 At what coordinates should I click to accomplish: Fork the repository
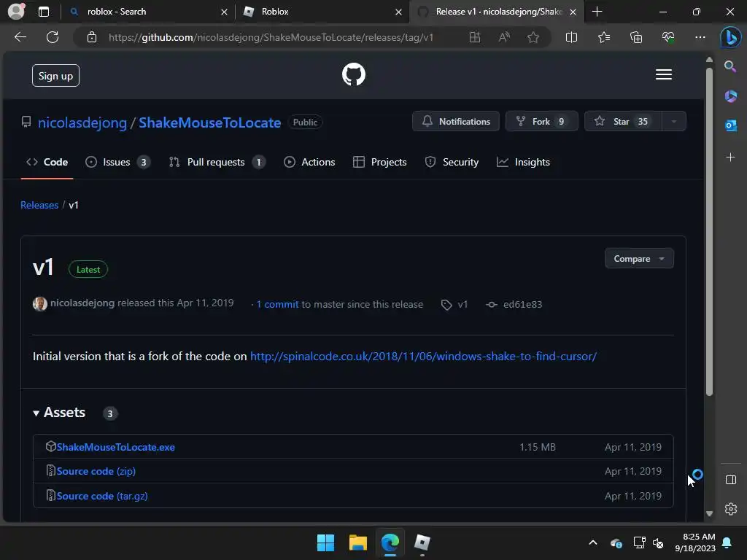point(542,122)
